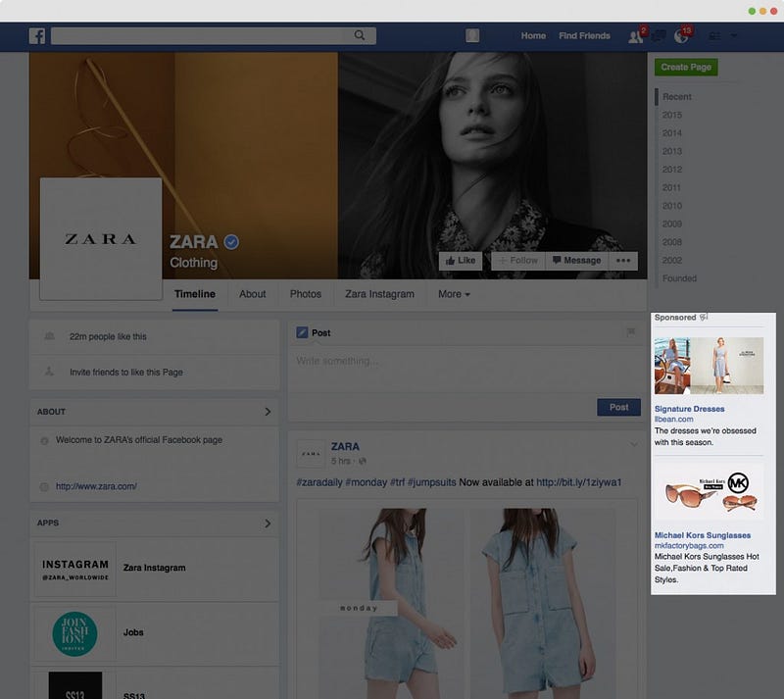The height and width of the screenshot is (699, 784).
Task: Open ZARA author name on the post
Action: (x=345, y=446)
